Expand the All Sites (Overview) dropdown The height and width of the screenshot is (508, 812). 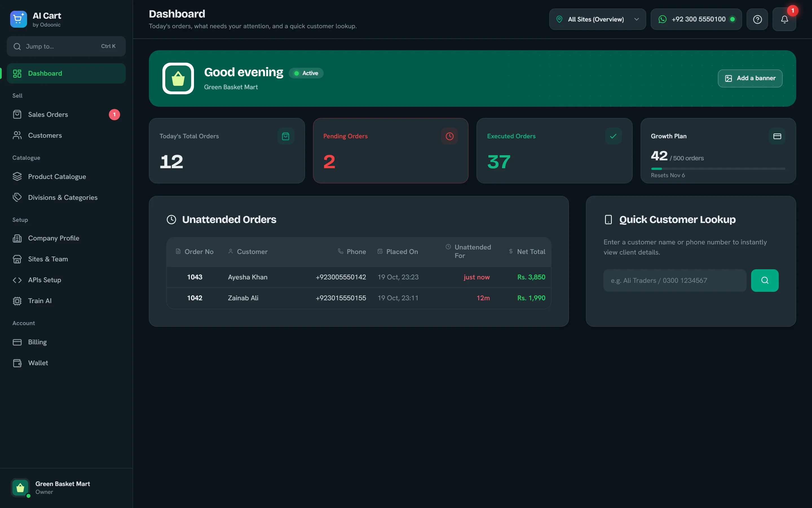[x=597, y=19]
